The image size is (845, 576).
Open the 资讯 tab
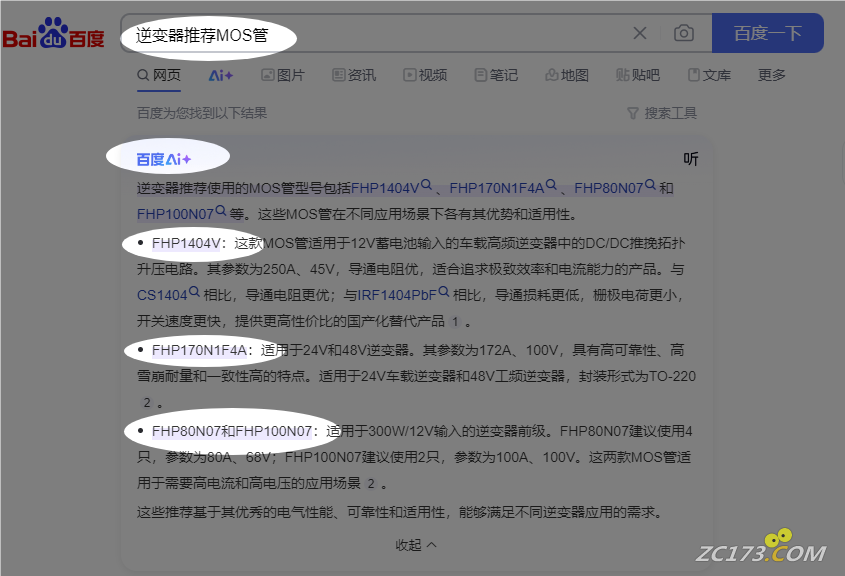[354, 75]
